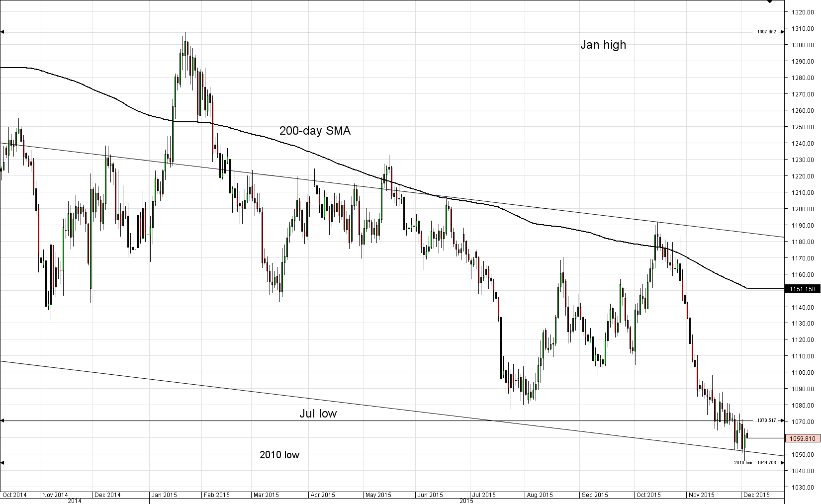
Task: Click the 'Aug 2015' date axis label
Action: click(540, 495)
